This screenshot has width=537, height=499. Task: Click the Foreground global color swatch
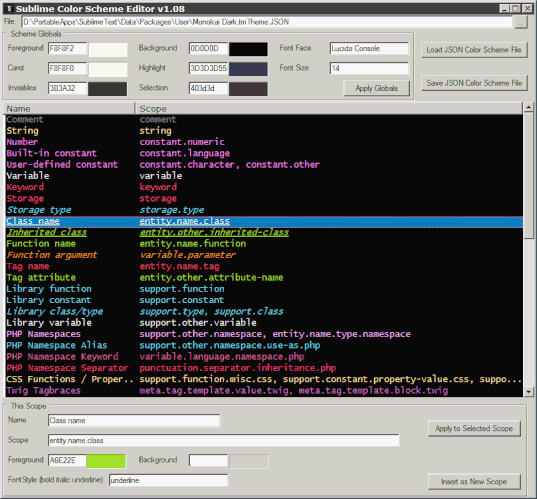tap(108, 49)
